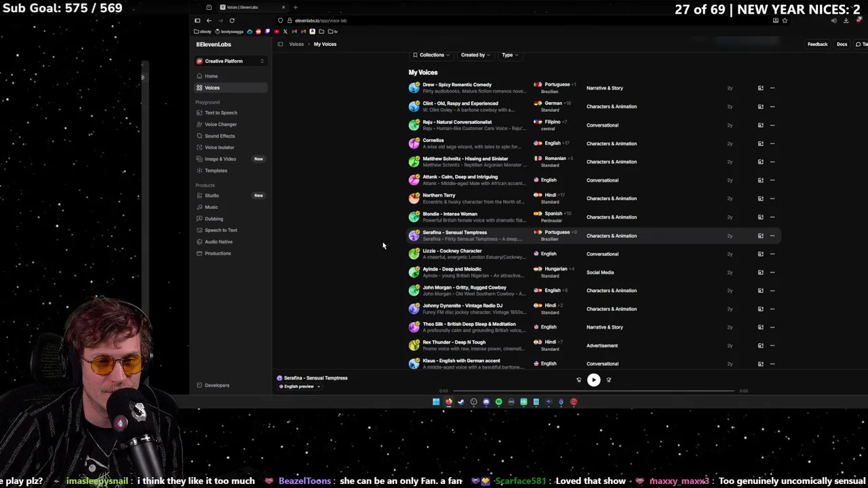This screenshot has height=488, width=868.
Task: Open Windows Start button on taskbar
Action: point(436,402)
